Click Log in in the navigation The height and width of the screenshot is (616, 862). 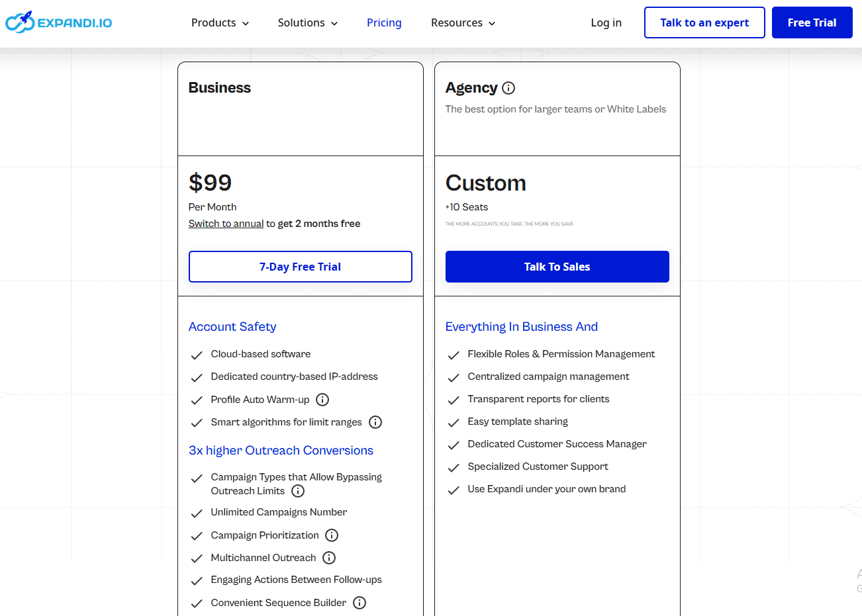606,22
